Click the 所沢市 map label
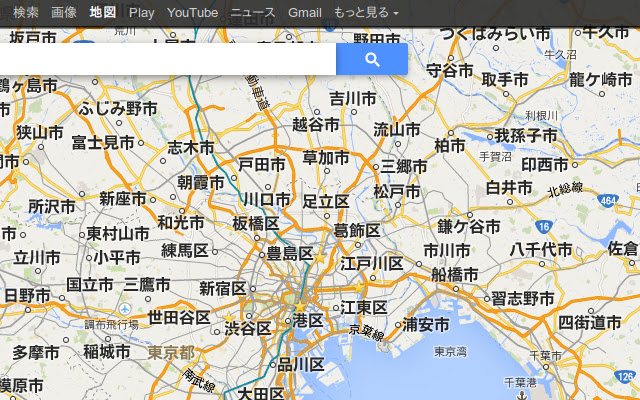 (52, 207)
